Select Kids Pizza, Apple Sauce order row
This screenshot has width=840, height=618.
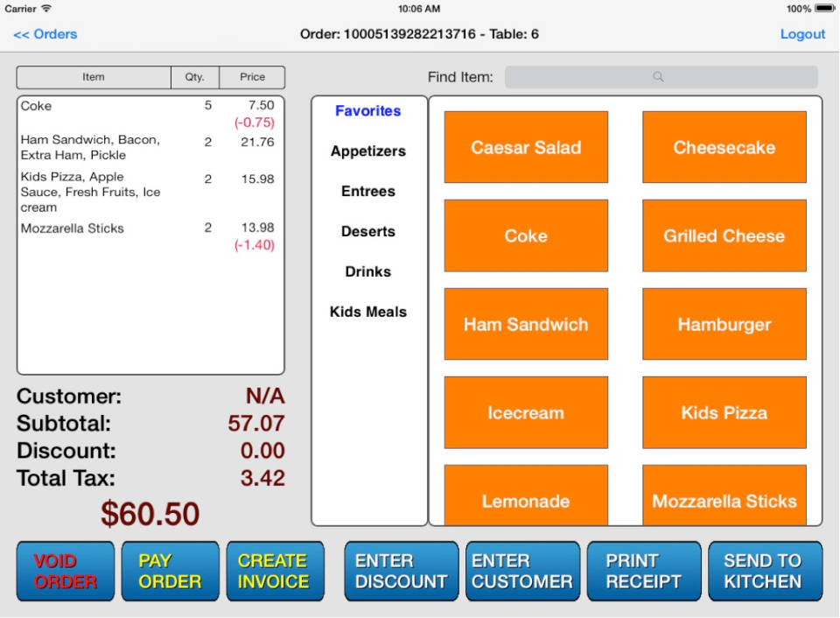point(150,192)
